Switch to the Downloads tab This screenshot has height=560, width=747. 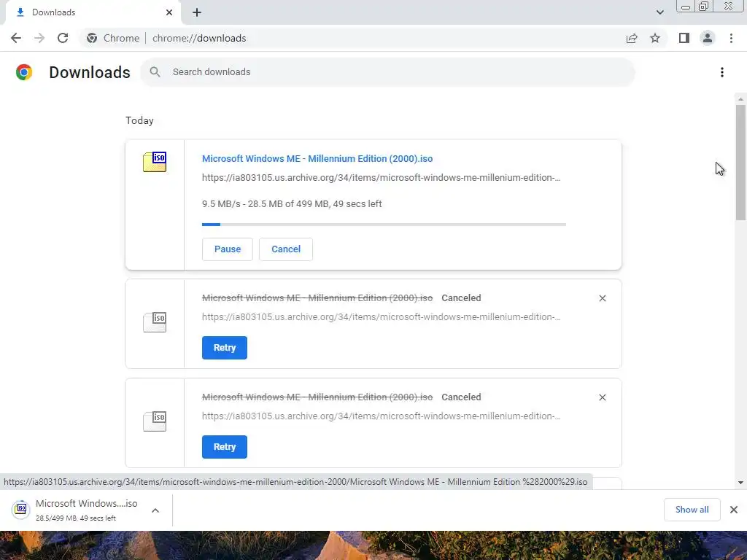pos(93,12)
